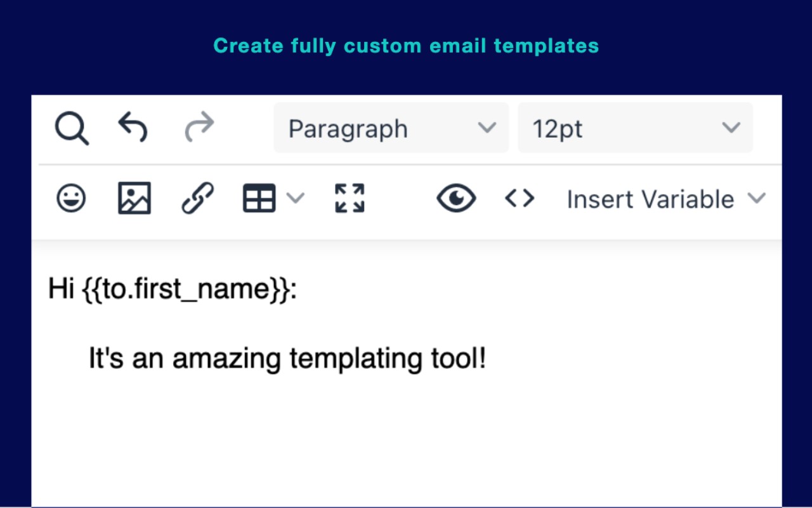Screen dimensions: 812x508
Task: Add a hyperlink using the link tool
Action: pyautogui.click(x=197, y=198)
